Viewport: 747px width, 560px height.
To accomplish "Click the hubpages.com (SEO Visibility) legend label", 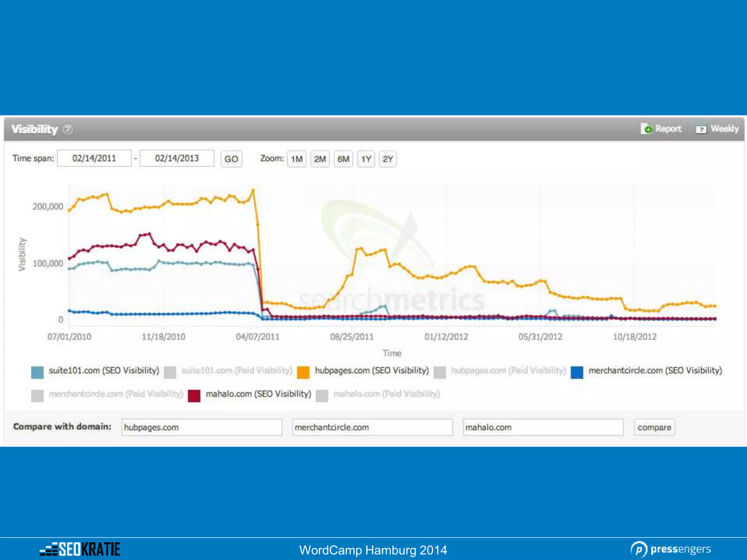I will coord(372,371).
